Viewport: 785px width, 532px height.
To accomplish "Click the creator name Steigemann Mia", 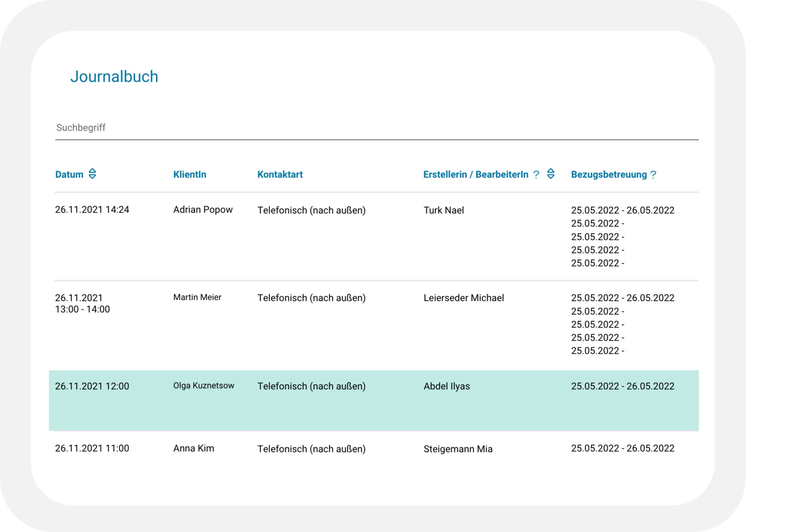I will [457, 449].
